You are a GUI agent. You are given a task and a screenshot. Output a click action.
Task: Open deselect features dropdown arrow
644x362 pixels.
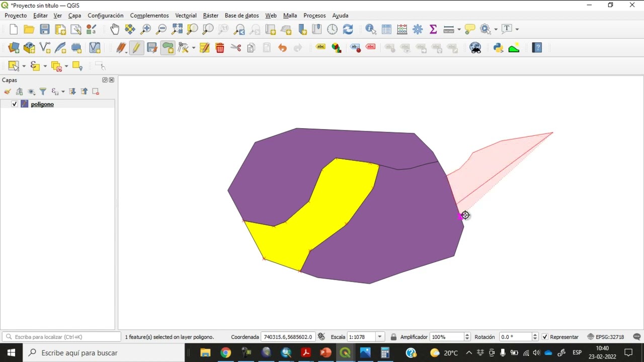click(x=66, y=66)
